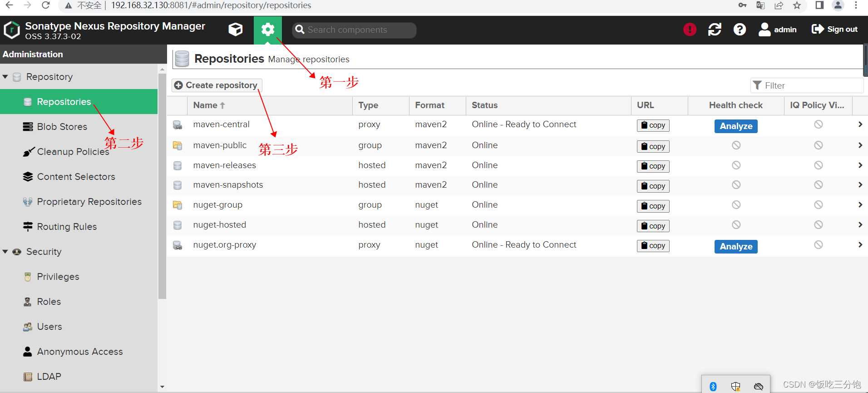The image size is (868, 393).
Task: Copy URL for maven-central
Action: tap(653, 125)
